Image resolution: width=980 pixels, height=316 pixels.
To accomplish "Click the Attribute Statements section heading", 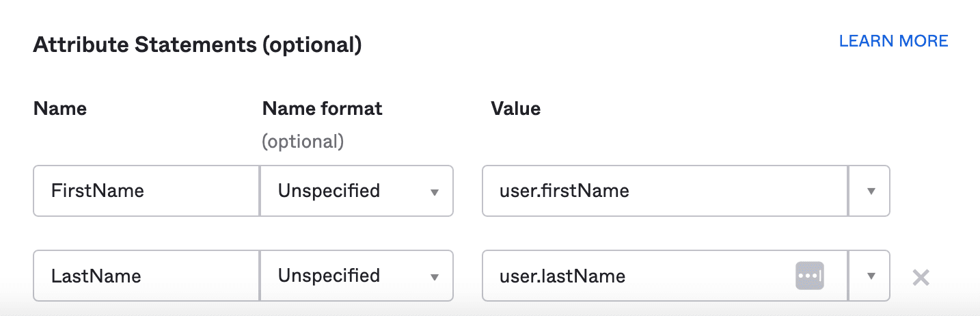I will (197, 45).
